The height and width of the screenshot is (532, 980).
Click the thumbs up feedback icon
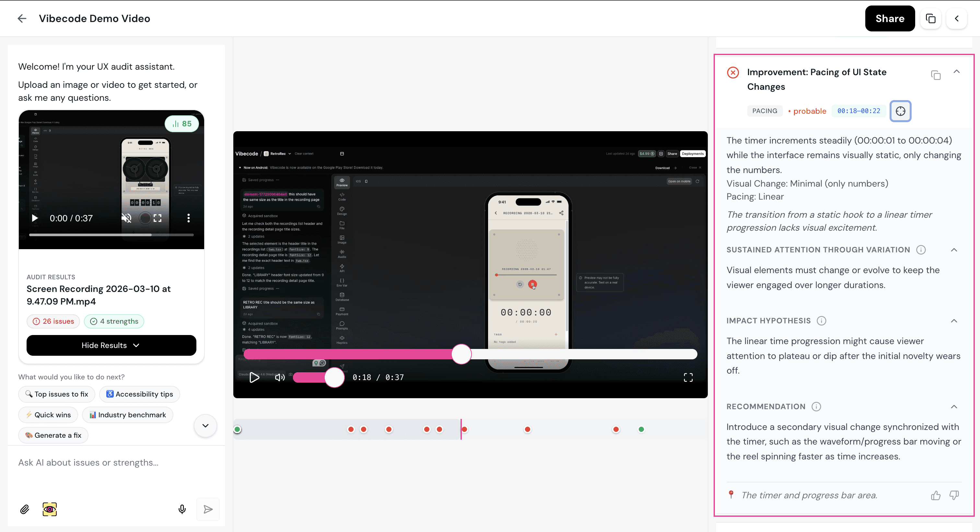tap(936, 495)
